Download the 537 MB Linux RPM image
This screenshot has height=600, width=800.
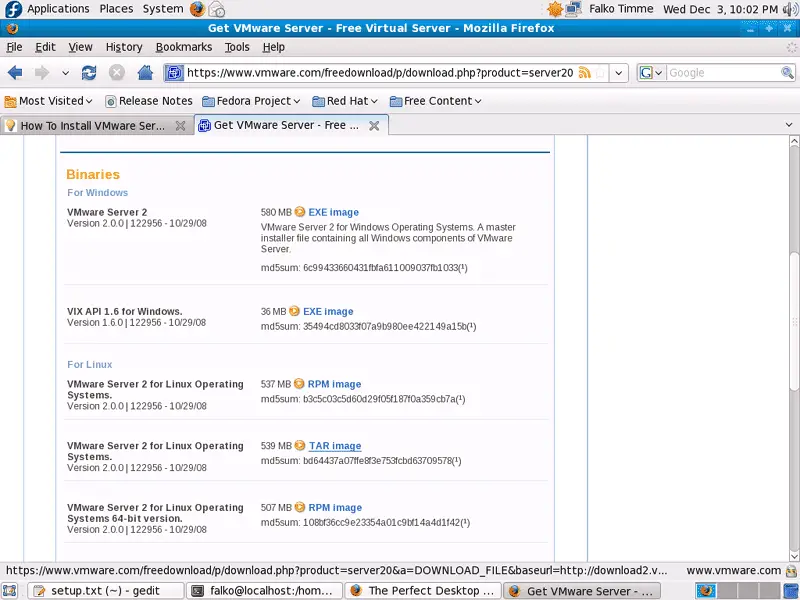pyautogui.click(x=334, y=384)
